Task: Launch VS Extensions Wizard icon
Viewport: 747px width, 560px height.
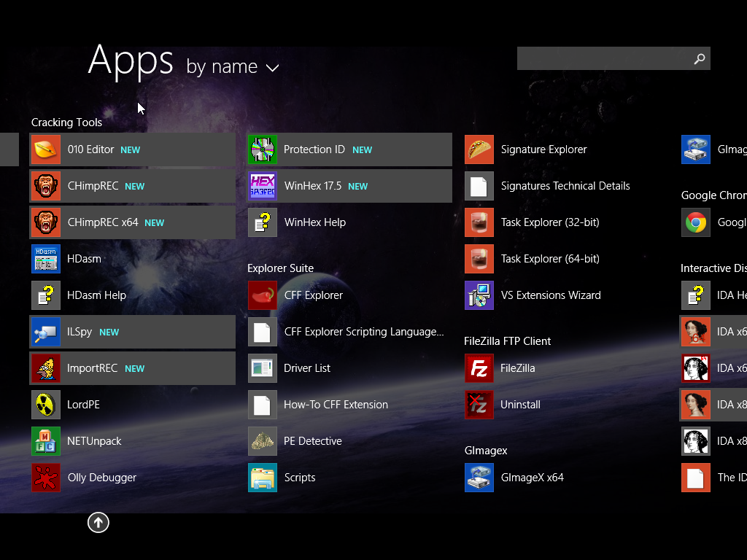Action: [479, 295]
